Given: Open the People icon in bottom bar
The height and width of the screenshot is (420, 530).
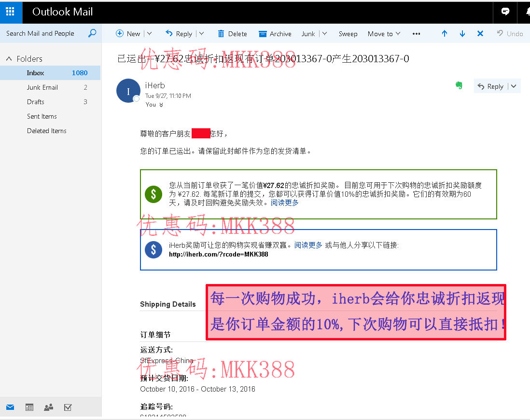Looking at the screenshot, I should [49, 407].
